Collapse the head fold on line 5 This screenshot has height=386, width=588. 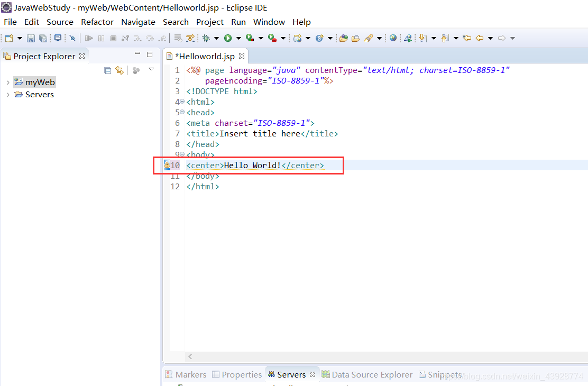pyautogui.click(x=182, y=112)
